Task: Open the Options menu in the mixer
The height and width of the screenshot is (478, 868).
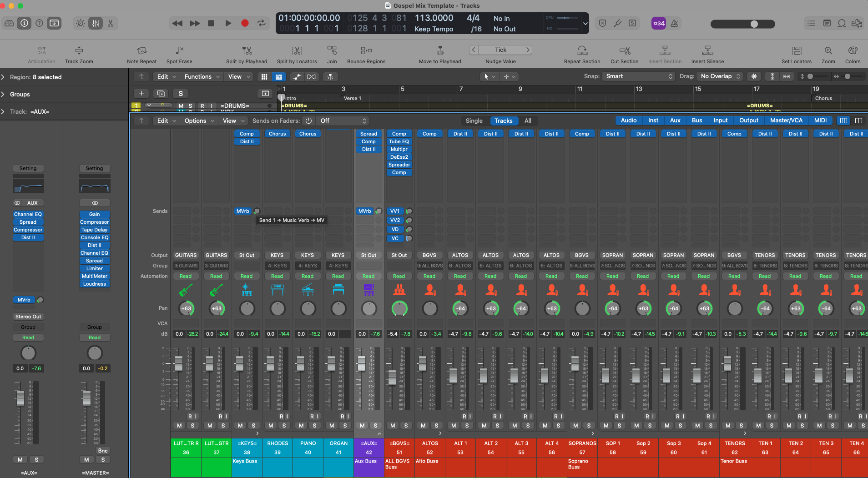Action: [x=198, y=121]
